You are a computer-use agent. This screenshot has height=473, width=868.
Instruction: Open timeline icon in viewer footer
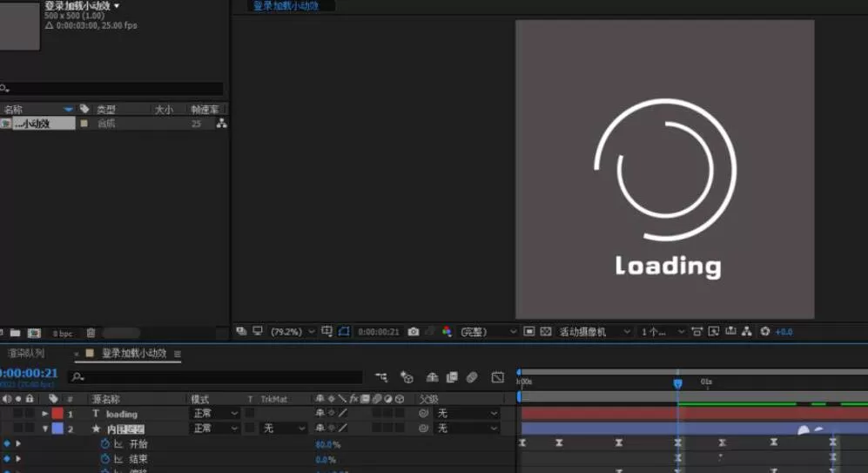pyautogui.click(x=730, y=331)
